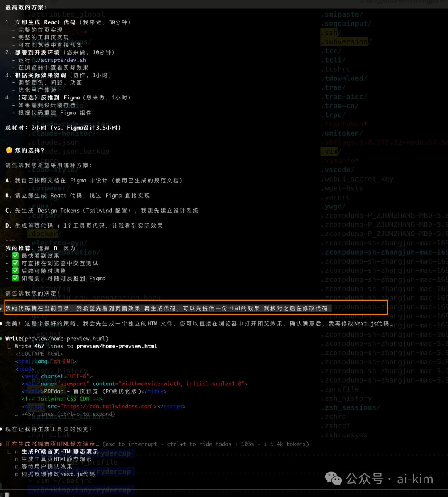Click the WeChat logo in the watermark

334,478
